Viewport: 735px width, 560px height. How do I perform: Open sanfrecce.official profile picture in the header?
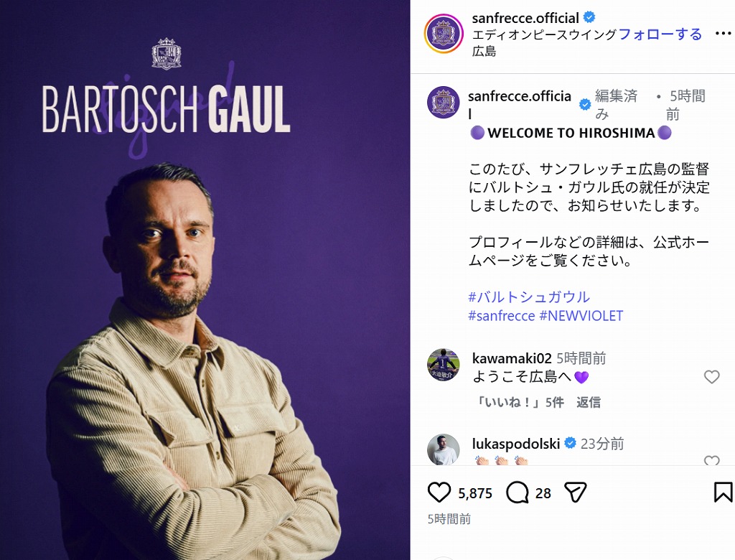(x=444, y=34)
